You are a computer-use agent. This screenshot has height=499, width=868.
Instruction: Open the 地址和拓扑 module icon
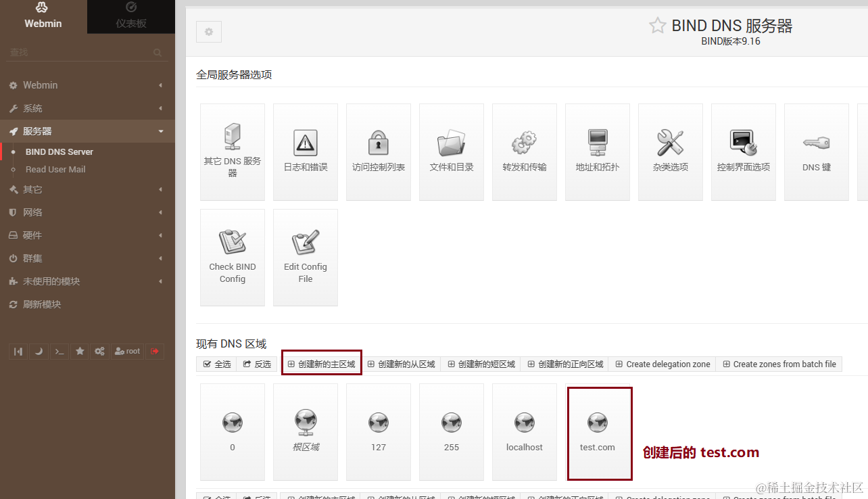point(597,151)
